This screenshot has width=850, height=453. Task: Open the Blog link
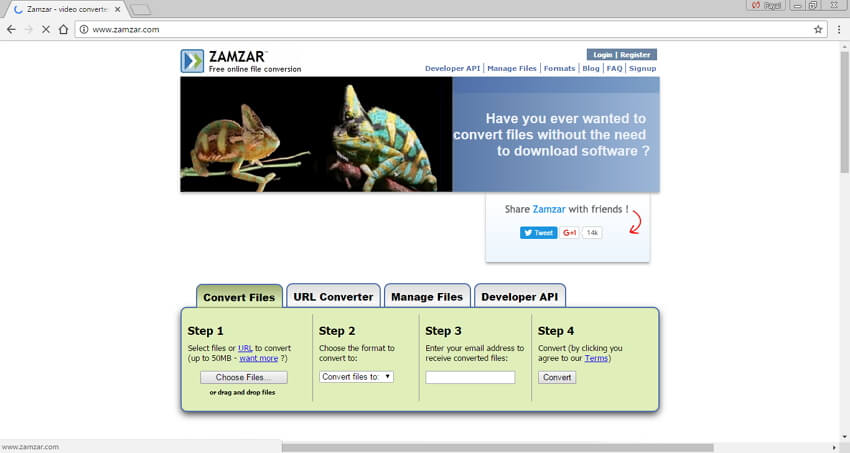[591, 68]
